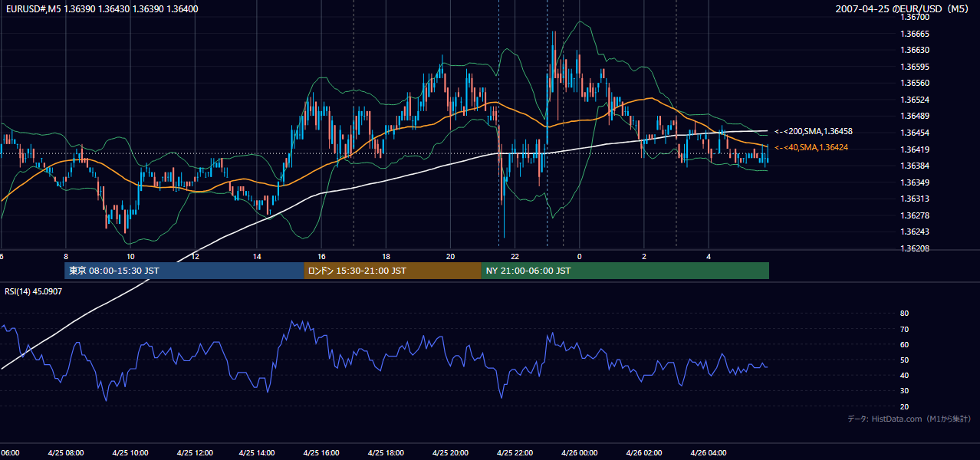Click price axis label 1.36630
980x460 pixels.
click(915, 50)
